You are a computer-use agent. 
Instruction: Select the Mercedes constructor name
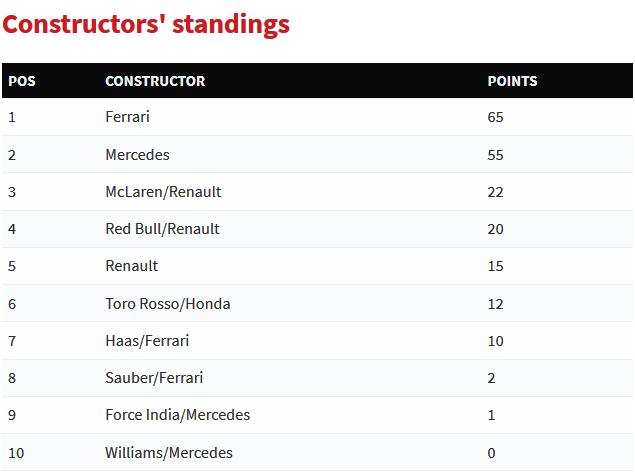click(x=137, y=155)
